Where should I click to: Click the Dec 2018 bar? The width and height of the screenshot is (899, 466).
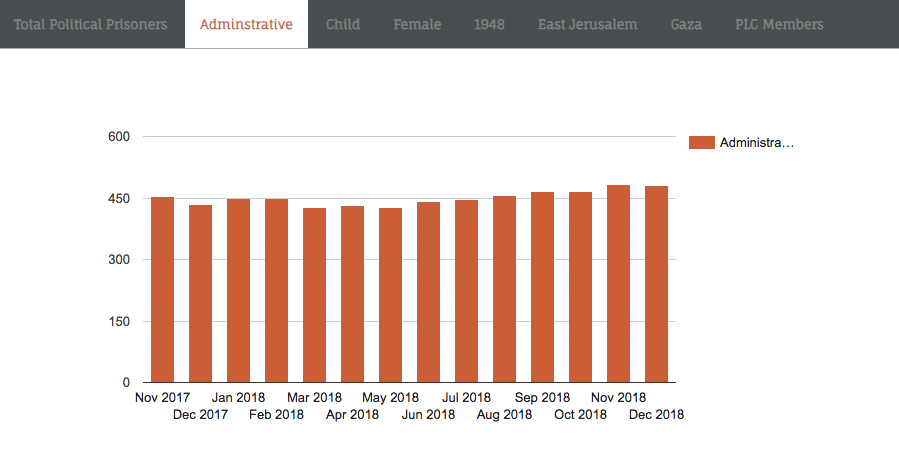click(656, 284)
